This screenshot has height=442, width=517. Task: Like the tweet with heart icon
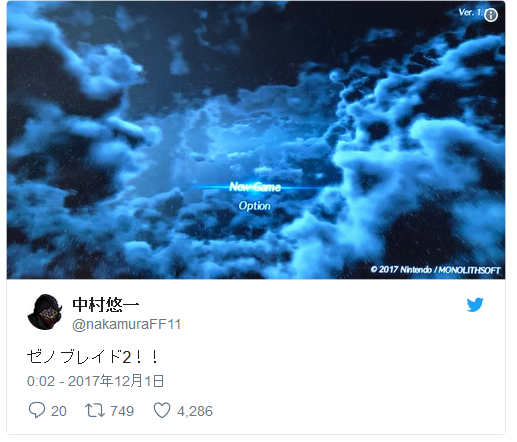click(162, 410)
